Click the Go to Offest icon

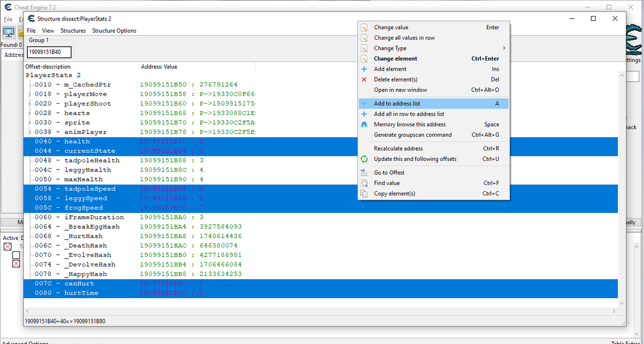pyautogui.click(x=364, y=173)
